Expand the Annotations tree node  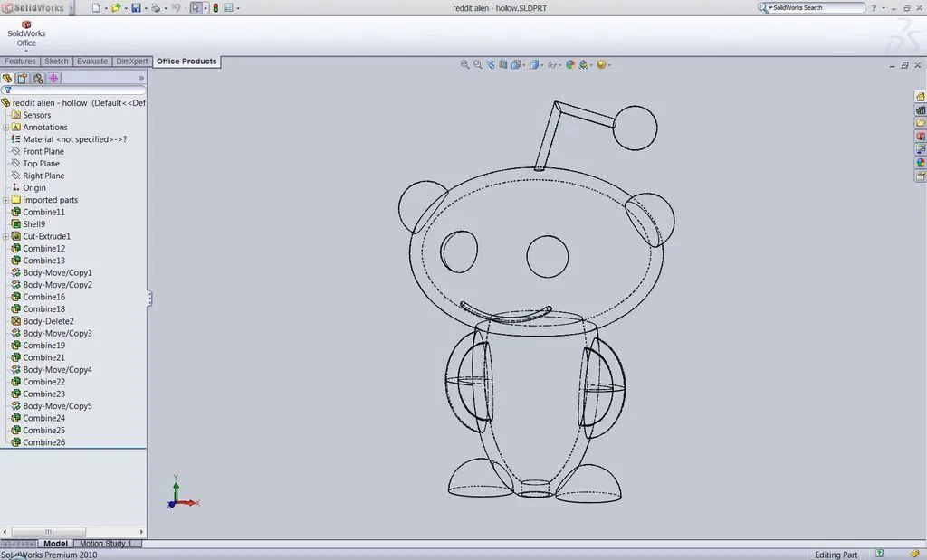coord(7,127)
